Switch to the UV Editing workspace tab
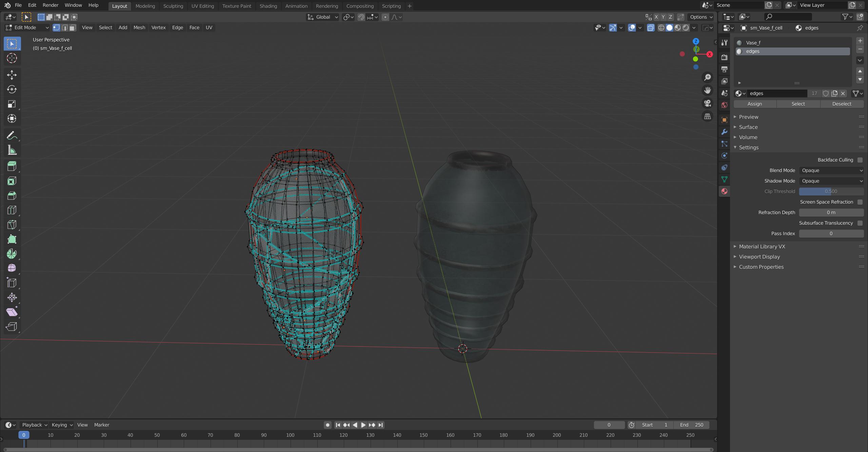Image resolution: width=868 pixels, height=452 pixels. (202, 6)
